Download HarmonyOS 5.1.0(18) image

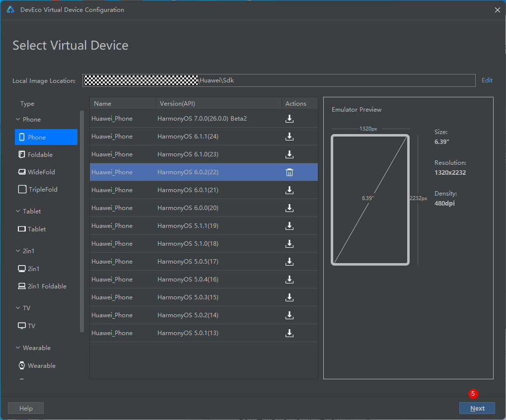tap(289, 244)
